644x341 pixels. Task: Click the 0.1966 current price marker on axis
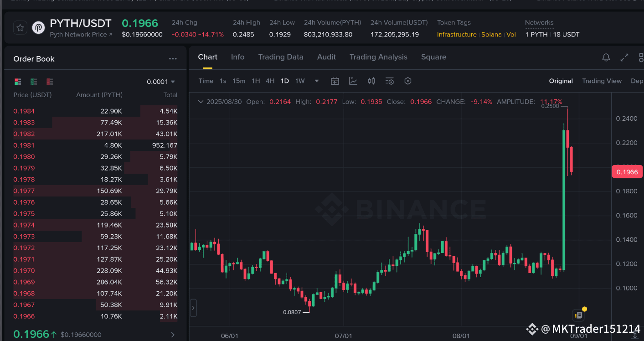(627, 172)
